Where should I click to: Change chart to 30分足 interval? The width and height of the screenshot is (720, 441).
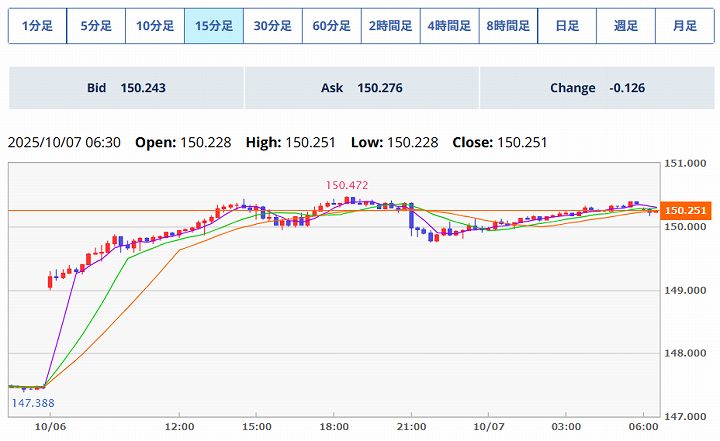(272, 26)
